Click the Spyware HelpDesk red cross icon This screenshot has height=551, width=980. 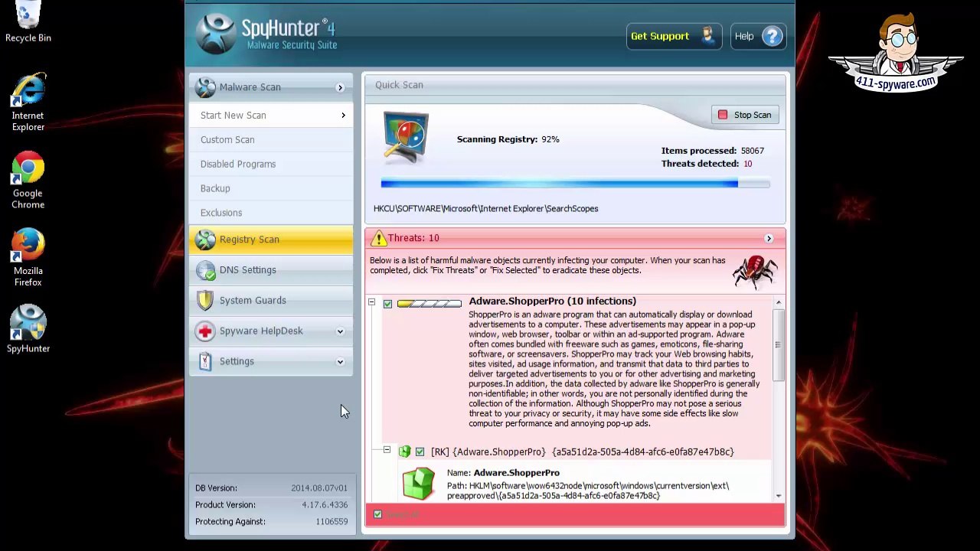[205, 331]
